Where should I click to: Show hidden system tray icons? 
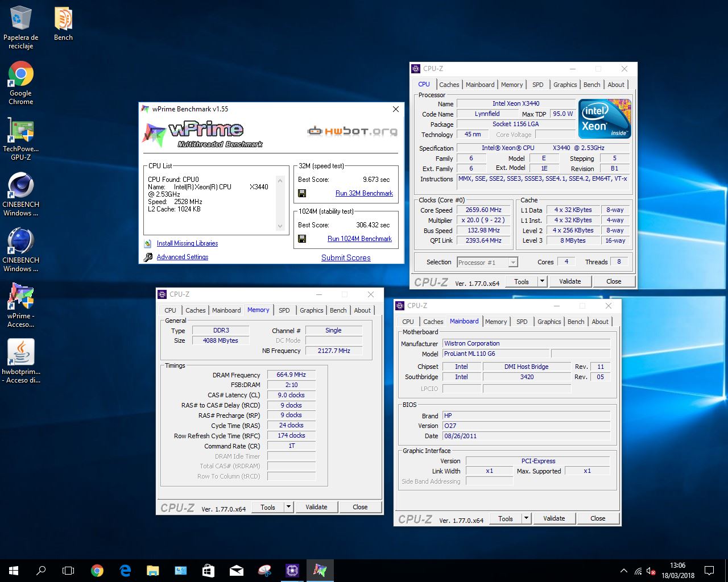623,571
